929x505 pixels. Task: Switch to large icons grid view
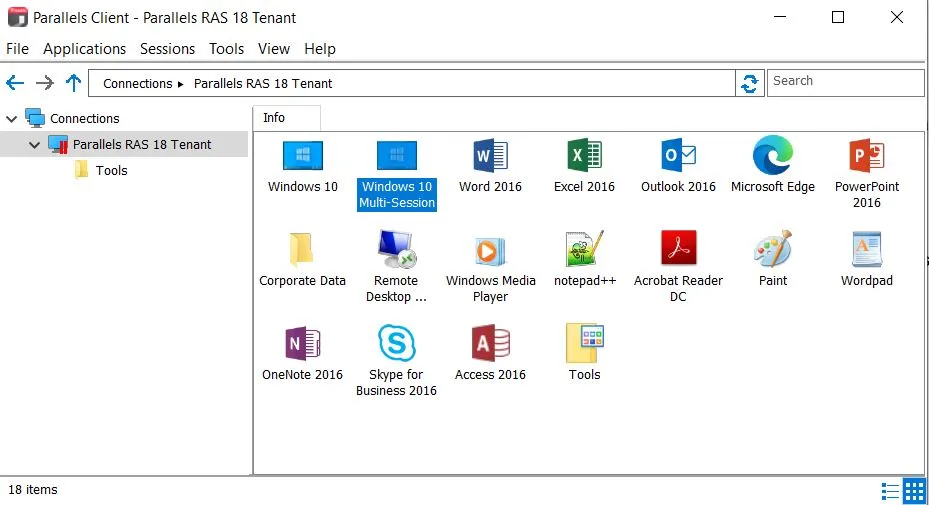pyautogui.click(x=914, y=490)
